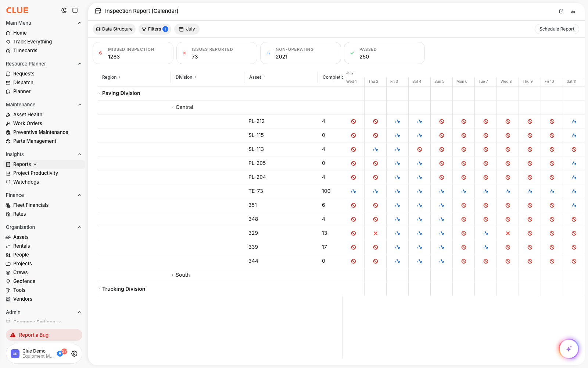
Task: Collapse the Organization section
Action: 80,227
